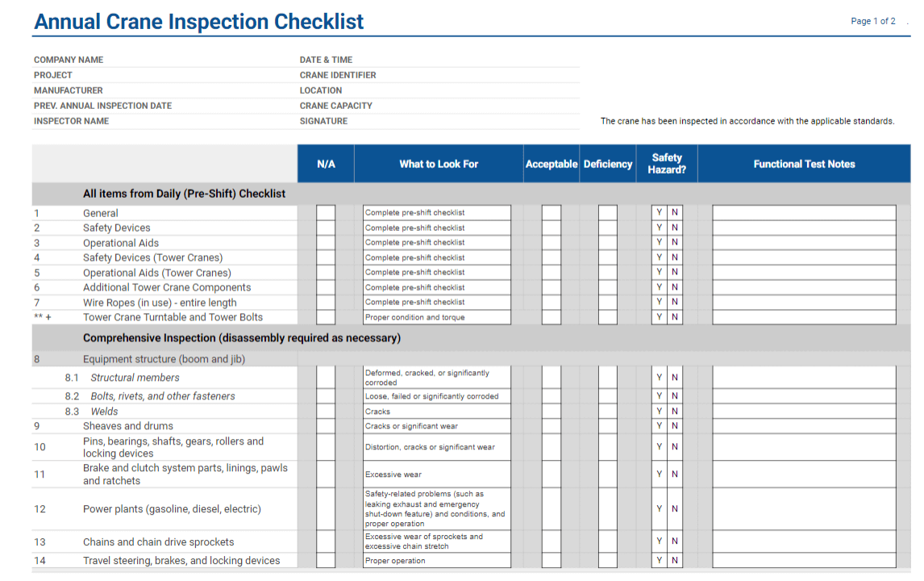Image resolution: width=924 pixels, height=581 pixels.
Task: Check Acceptable for Structural members
Action: [x=551, y=378]
